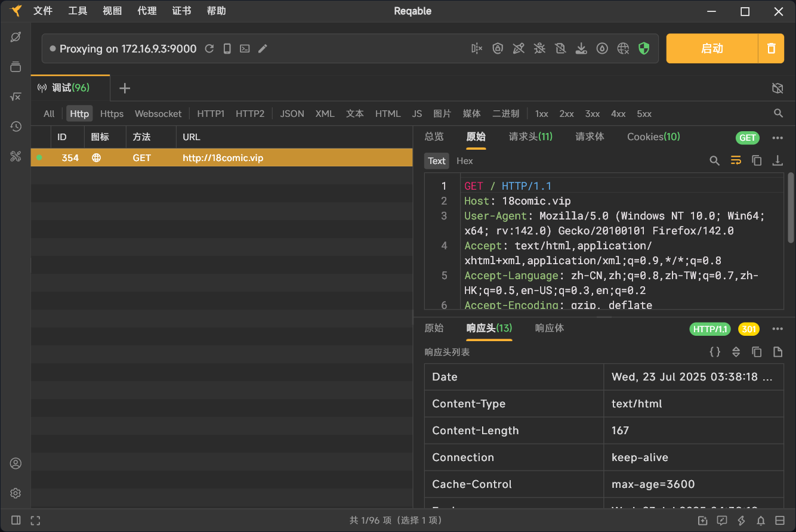796x532 pixels.
Task: Click the Proxying on 172.16.9.3:9000 address
Action: 128,49
